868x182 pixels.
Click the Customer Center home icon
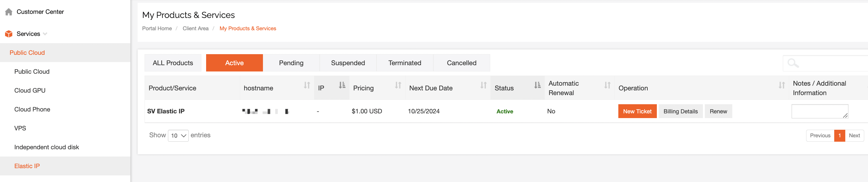pos(9,12)
